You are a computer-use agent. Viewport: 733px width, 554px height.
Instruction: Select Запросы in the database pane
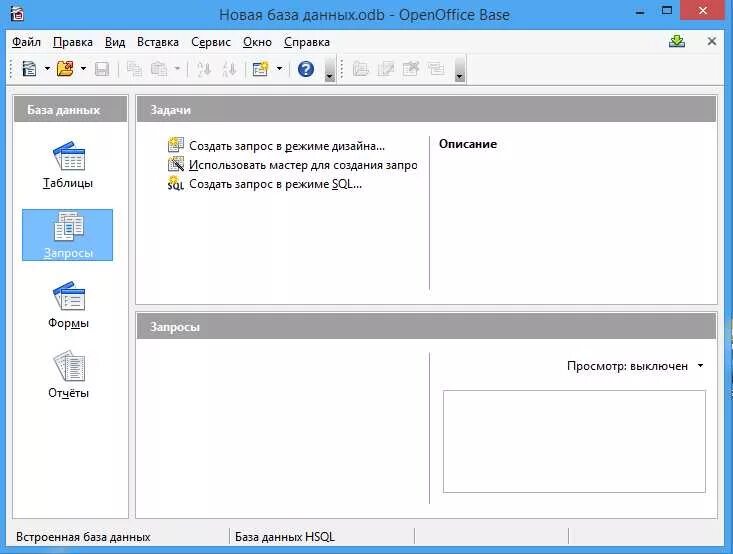[x=68, y=235]
